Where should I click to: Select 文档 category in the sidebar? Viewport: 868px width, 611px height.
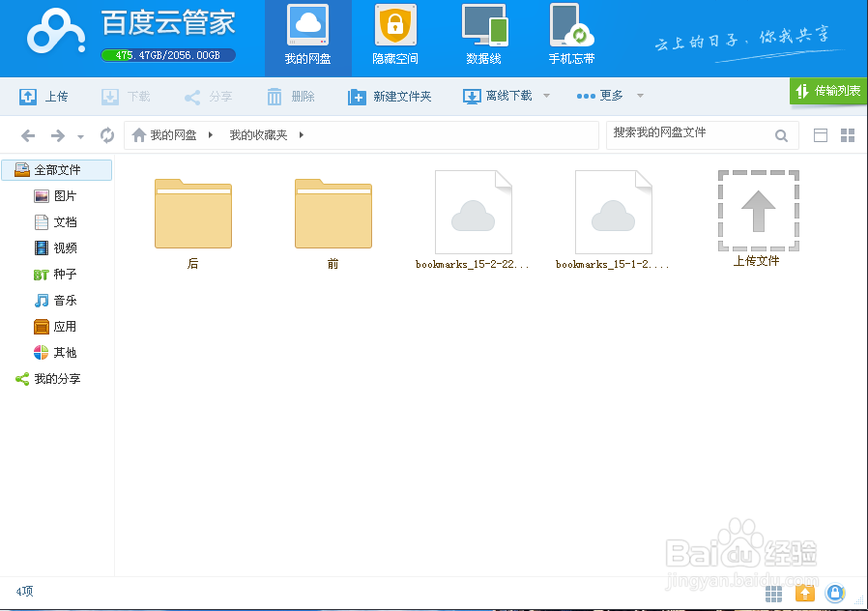55,222
